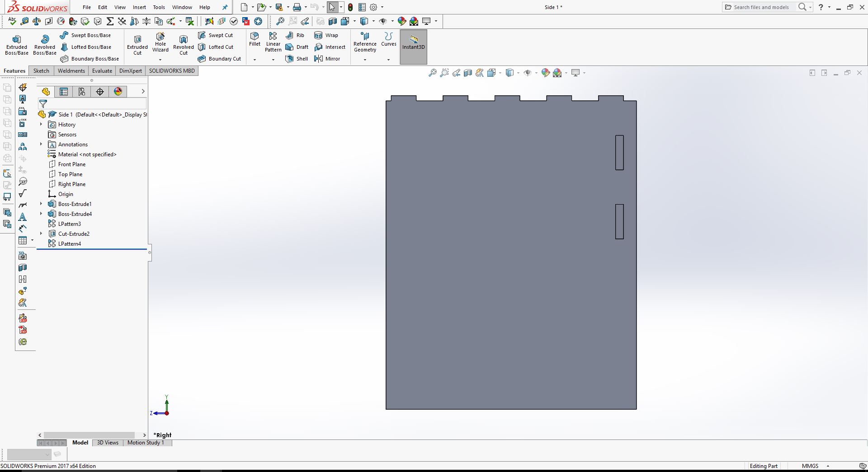The width and height of the screenshot is (868, 472).
Task: Click the feature tree filter field
Action: [x=92, y=104]
